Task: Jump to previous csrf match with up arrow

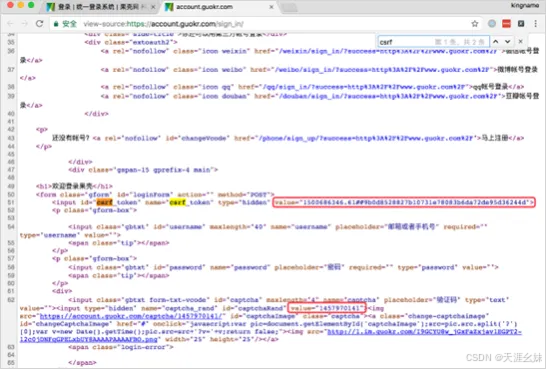Action: pyautogui.click(x=496, y=42)
